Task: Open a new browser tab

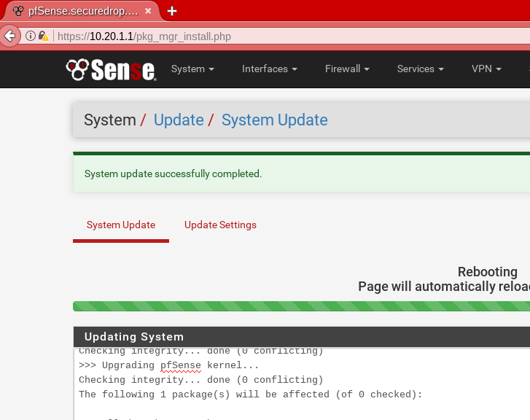Action: pos(172,11)
